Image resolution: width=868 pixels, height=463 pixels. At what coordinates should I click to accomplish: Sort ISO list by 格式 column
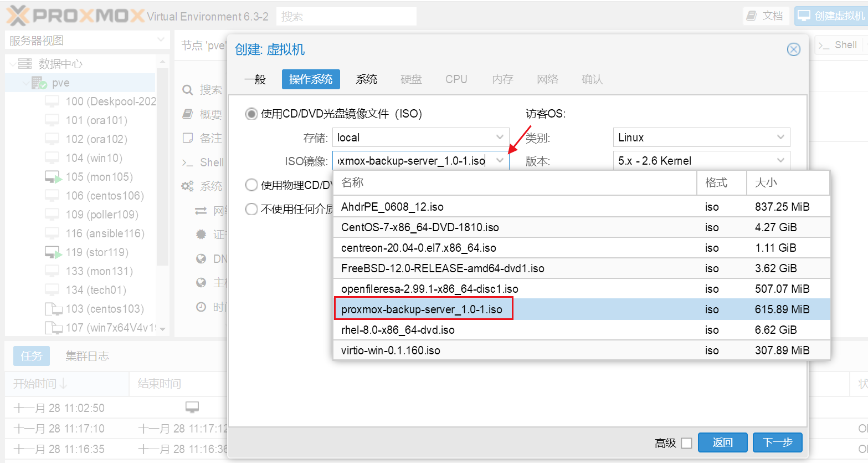point(722,182)
